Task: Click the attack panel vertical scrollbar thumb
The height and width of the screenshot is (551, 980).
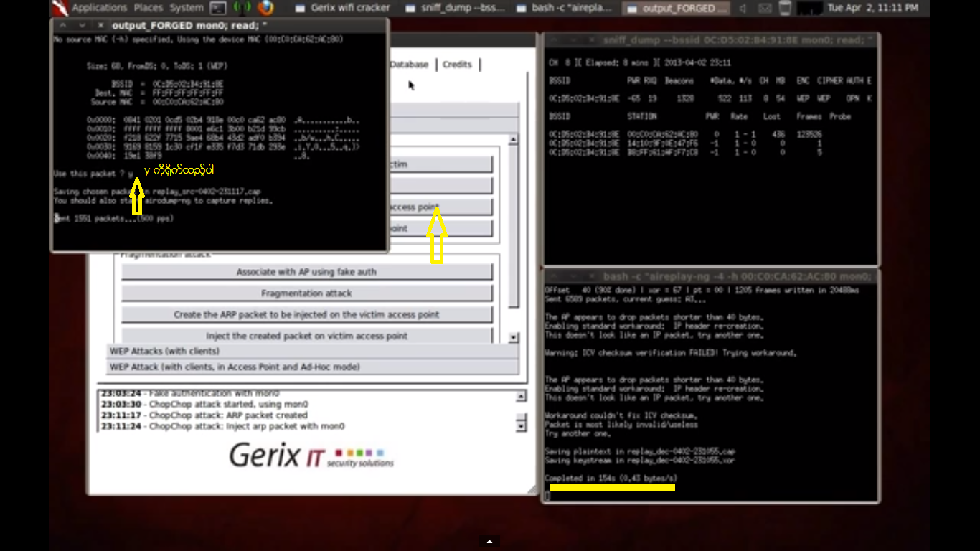Action: pos(513,227)
